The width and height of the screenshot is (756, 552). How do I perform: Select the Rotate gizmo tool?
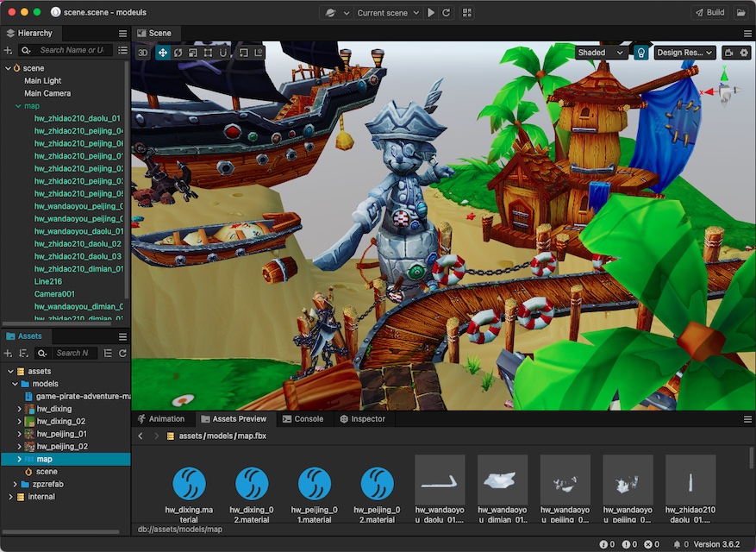[x=178, y=53]
